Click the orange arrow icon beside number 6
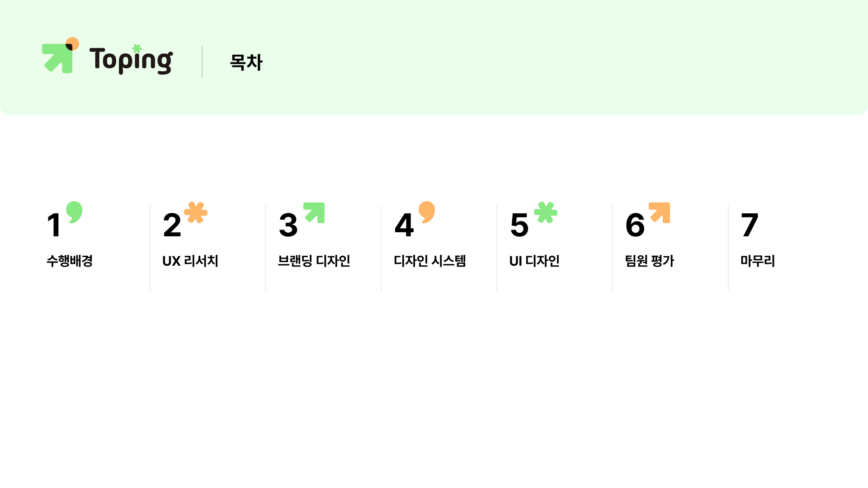Image resolution: width=868 pixels, height=488 pixels. pyautogui.click(x=660, y=212)
